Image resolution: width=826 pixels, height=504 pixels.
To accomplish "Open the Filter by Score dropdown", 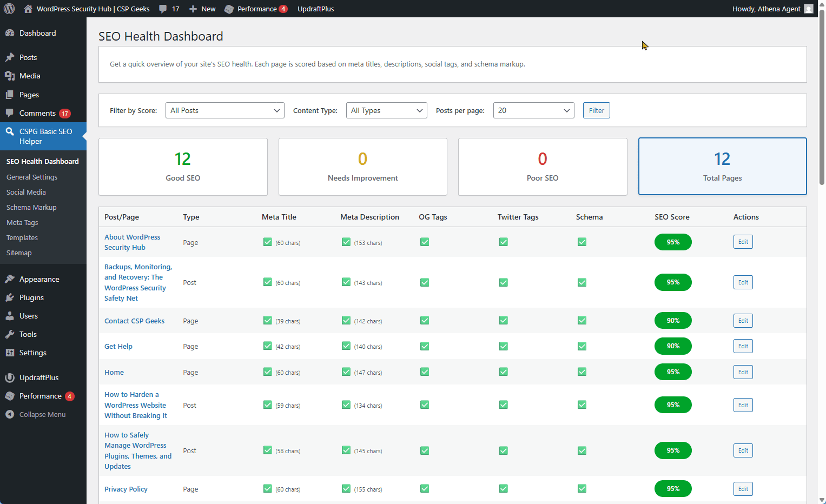I will 224,110.
